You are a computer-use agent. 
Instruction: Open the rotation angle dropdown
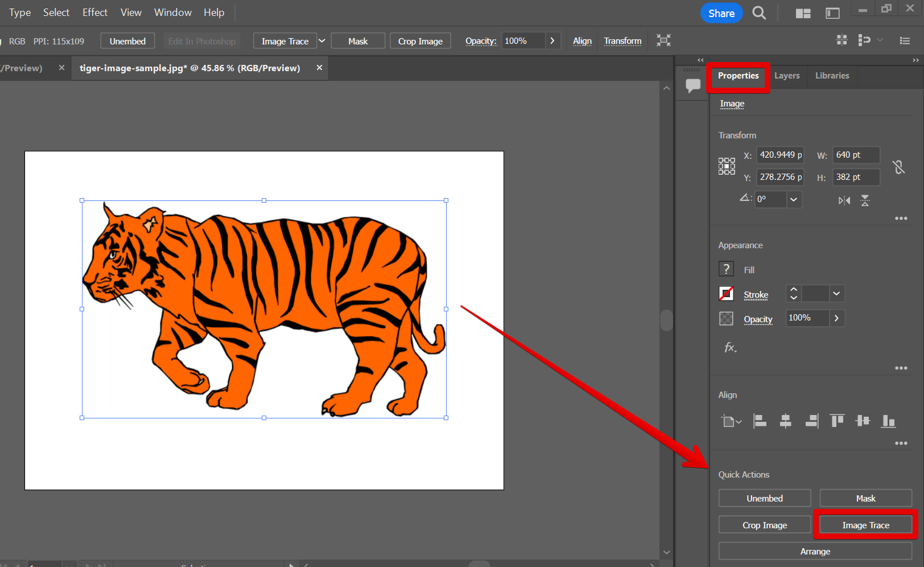794,199
